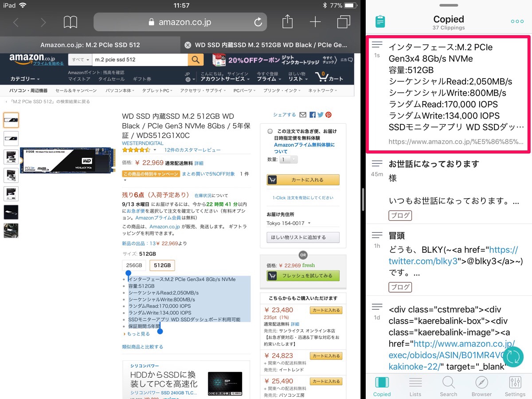Add a new Safari tab

[315, 22]
